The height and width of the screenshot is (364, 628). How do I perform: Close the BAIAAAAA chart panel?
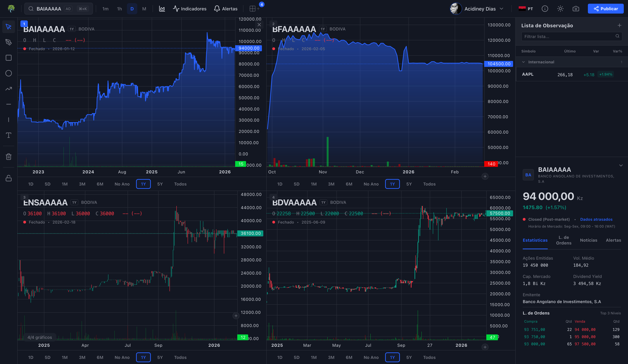coord(259,24)
